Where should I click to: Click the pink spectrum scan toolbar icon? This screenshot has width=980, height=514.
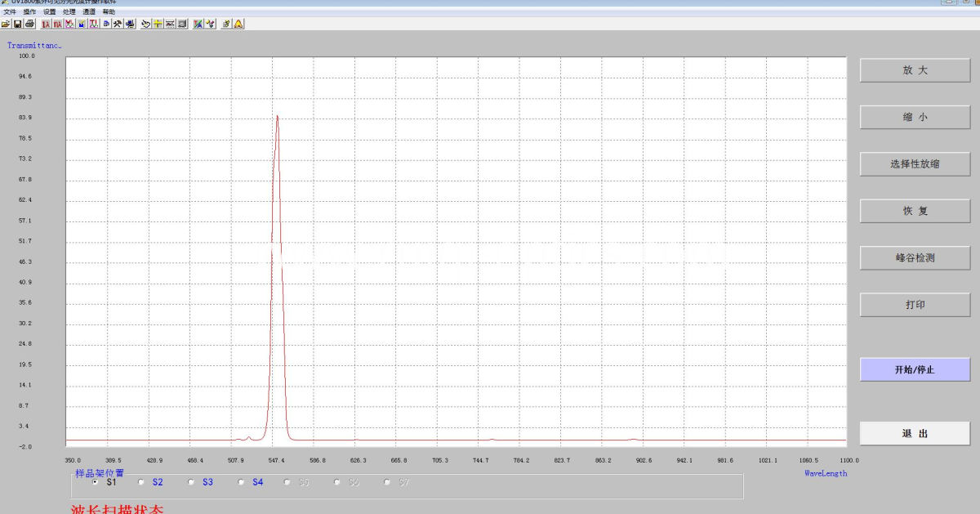pyautogui.click(x=69, y=25)
